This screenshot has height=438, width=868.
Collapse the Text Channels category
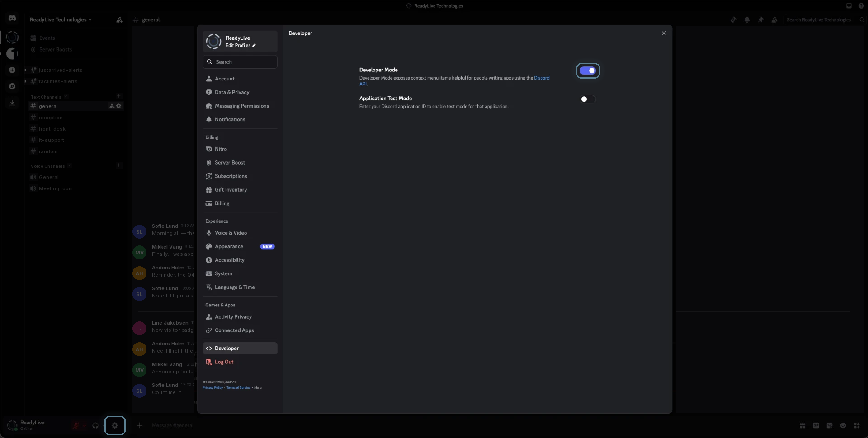(49, 97)
